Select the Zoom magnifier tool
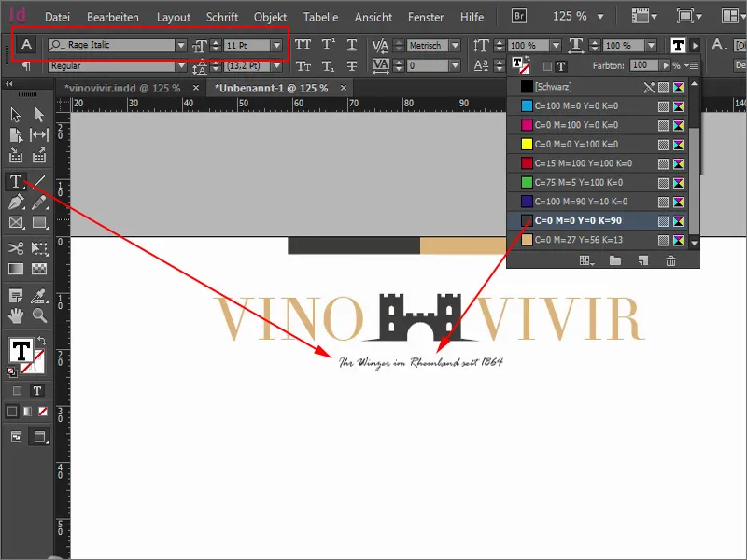Image resolution: width=747 pixels, height=560 pixels. [39, 315]
